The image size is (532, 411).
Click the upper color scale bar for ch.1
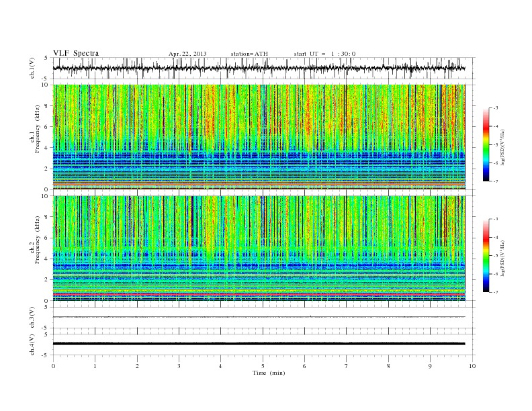pyautogui.click(x=486, y=144)
